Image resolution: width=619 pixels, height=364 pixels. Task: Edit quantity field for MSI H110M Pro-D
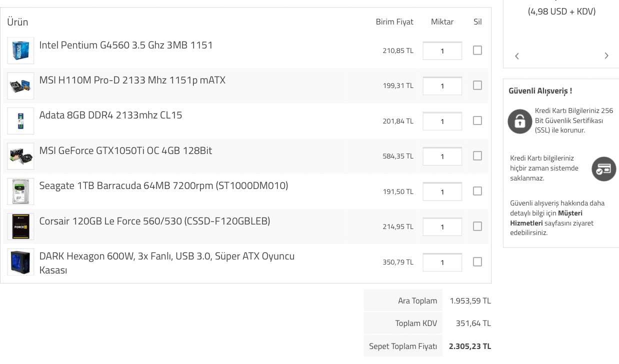442,86
